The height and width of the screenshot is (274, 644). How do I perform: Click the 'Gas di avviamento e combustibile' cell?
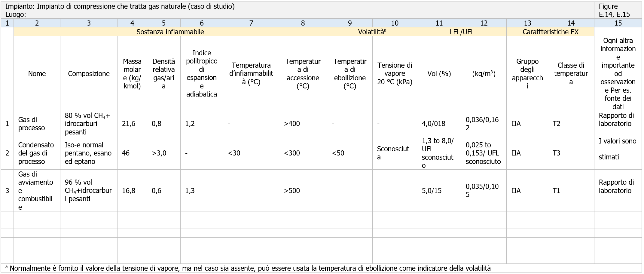click(x=37, y=190)
